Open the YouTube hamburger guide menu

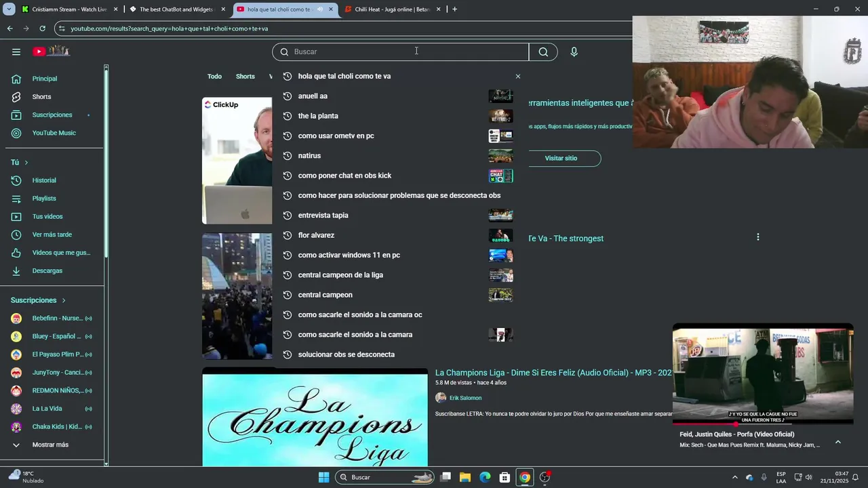coord(16,52)
